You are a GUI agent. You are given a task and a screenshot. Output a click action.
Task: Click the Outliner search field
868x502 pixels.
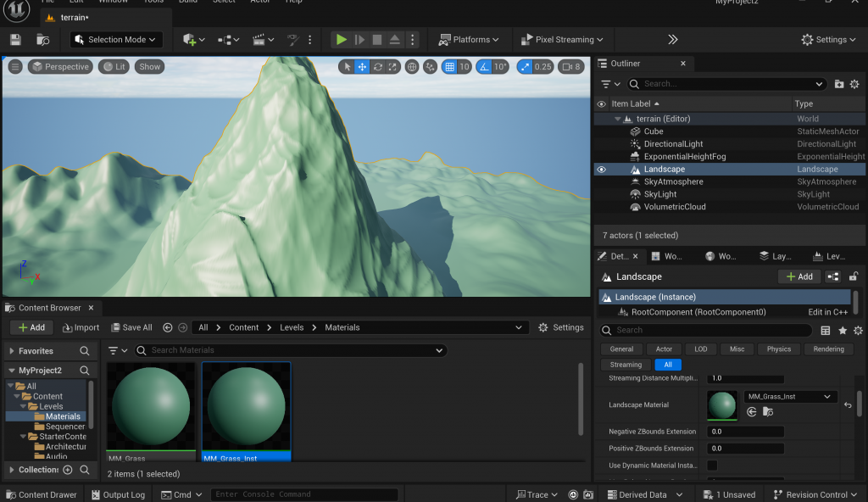[x=726, y=84]
